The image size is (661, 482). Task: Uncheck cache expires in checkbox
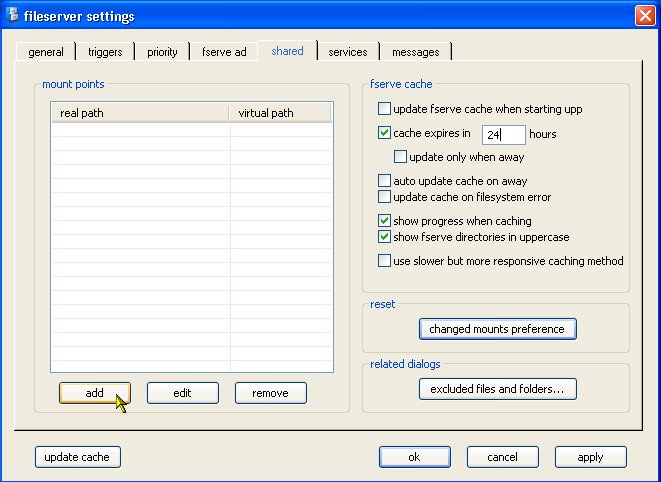click(384, 133)
